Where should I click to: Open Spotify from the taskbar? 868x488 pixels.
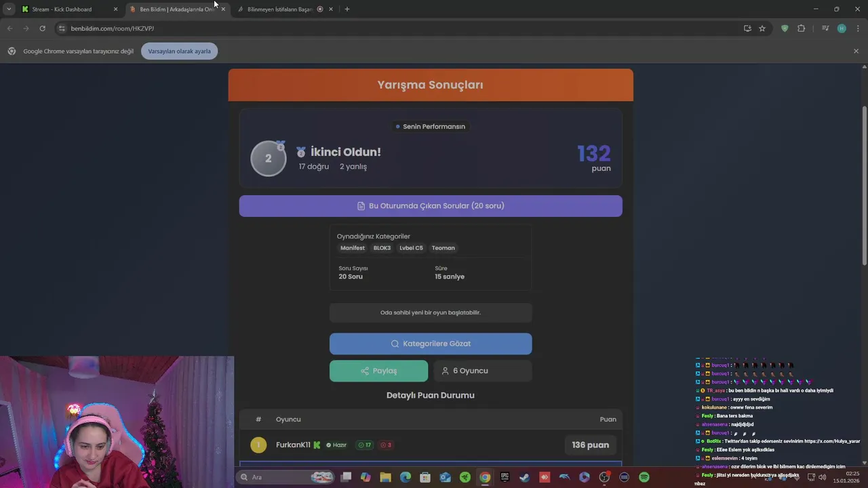(644, 477)
